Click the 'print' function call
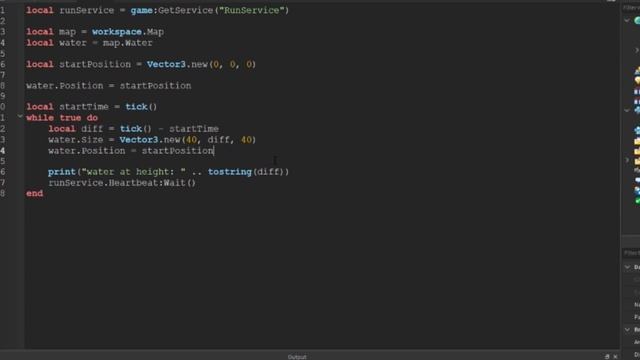The height and width of the screenshot is (360, 640). pyautogui.click(x=62, y=172)
